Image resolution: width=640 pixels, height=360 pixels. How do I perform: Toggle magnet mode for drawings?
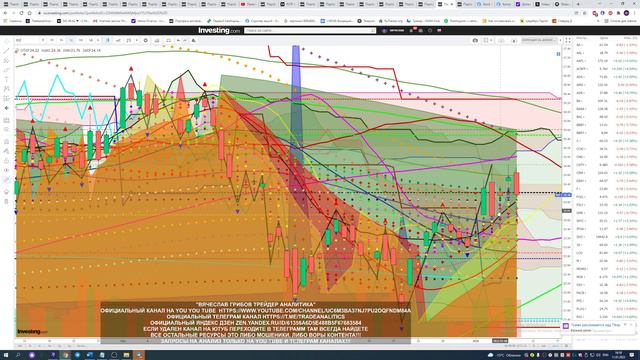click(x=6, y=142)
